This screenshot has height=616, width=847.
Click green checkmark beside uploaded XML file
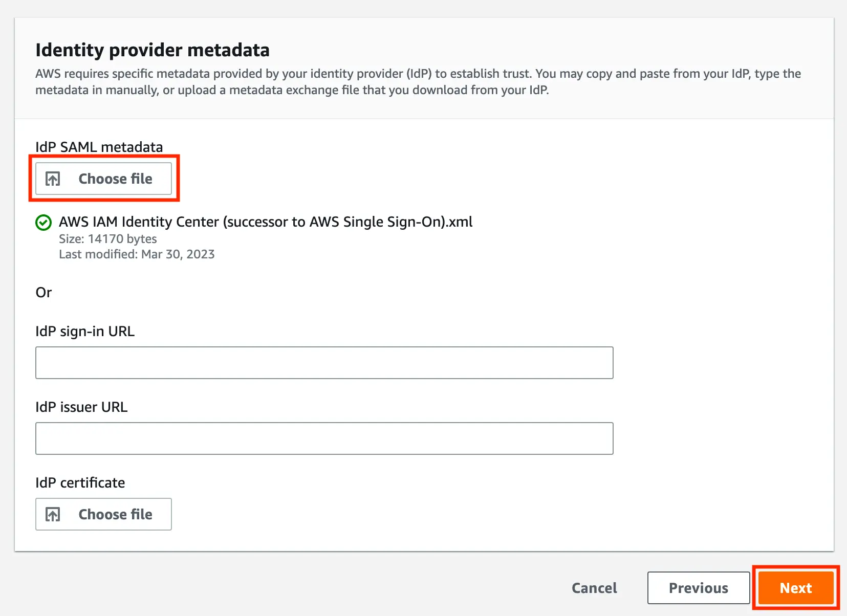click(44, 223)
